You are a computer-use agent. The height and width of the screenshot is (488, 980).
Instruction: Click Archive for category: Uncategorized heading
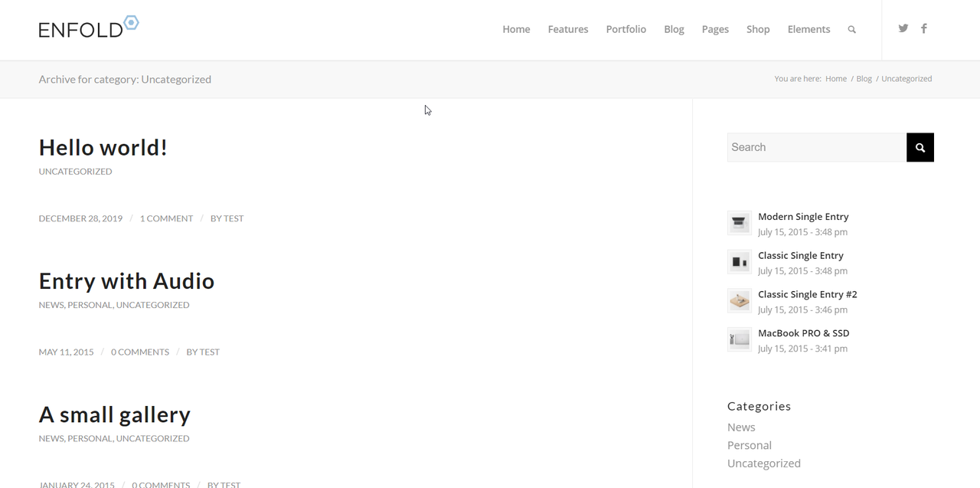click(125, 80)
